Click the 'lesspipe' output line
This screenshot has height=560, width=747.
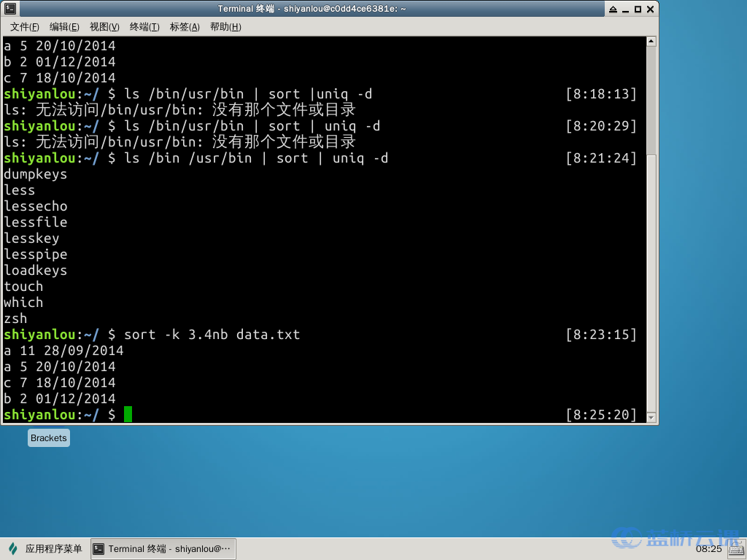coord(35,254)
